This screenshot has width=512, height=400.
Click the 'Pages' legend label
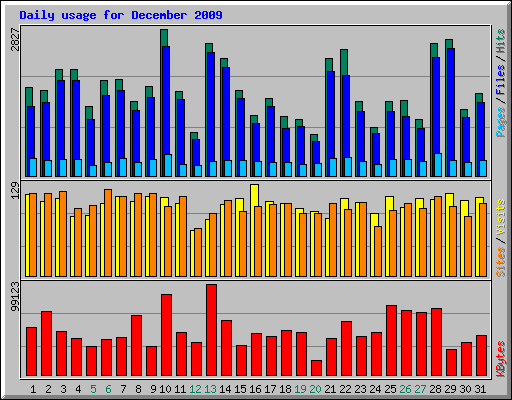pos(500,122)
